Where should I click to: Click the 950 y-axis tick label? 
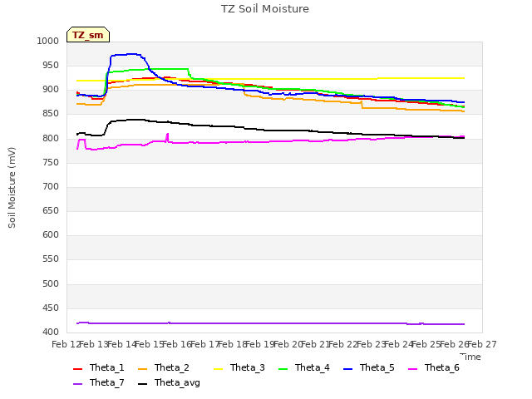coord(51,65)
